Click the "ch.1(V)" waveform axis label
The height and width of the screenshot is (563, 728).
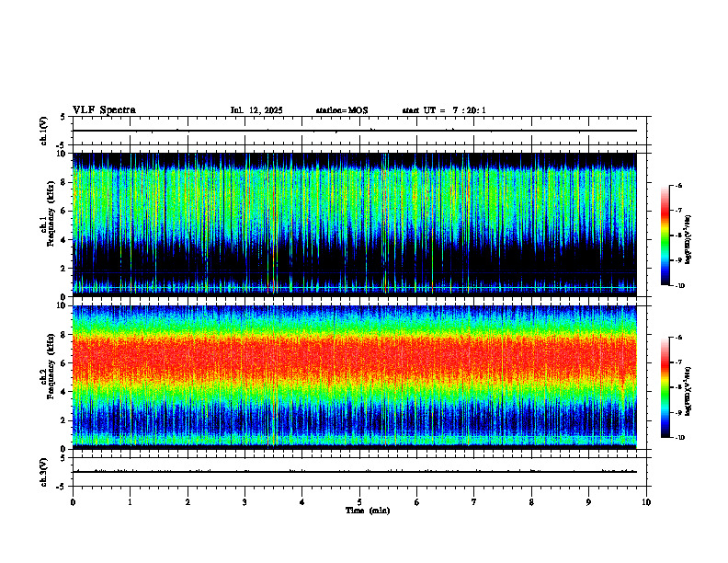click(43, 131)
